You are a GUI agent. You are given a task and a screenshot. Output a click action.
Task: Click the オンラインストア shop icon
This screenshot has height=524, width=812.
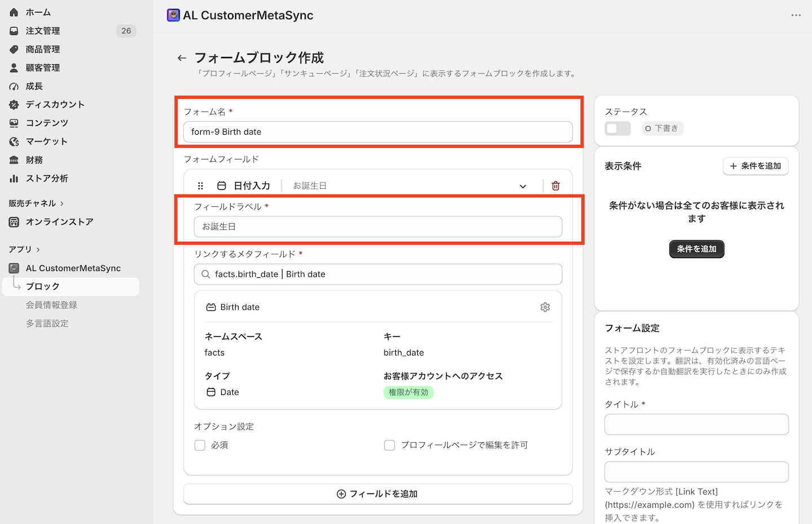click(x=14, y=222)
